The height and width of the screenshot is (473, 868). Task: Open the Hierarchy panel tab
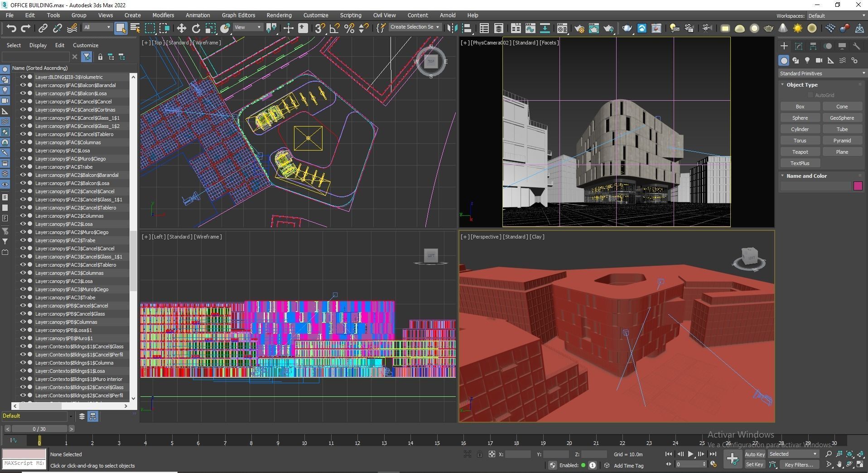click(813, 46)
